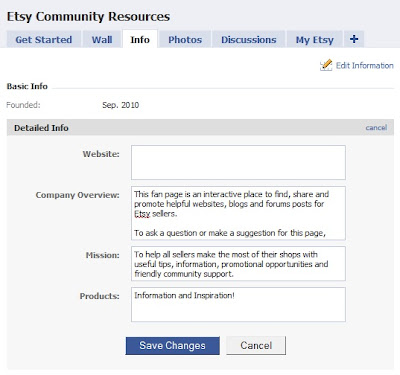Click the Founded: label
The height and width of the screenshot is (375, 400).
pos(23,105)
